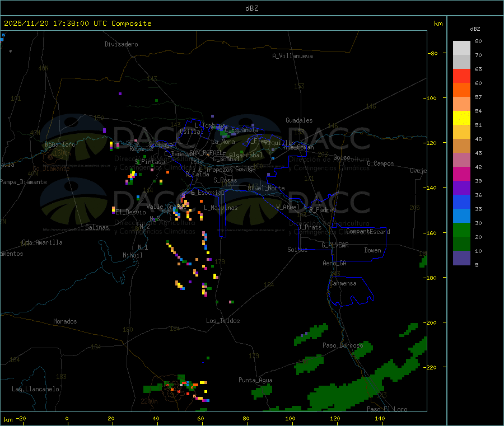Click the Atuel_Norte map label
504x426 pixels.
266,188
